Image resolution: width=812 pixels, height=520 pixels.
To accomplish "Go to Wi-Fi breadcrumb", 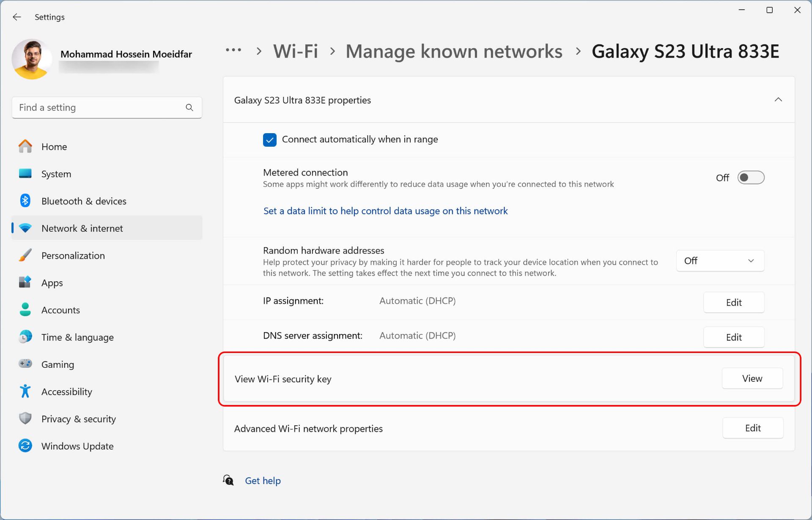I will [295, 51].
